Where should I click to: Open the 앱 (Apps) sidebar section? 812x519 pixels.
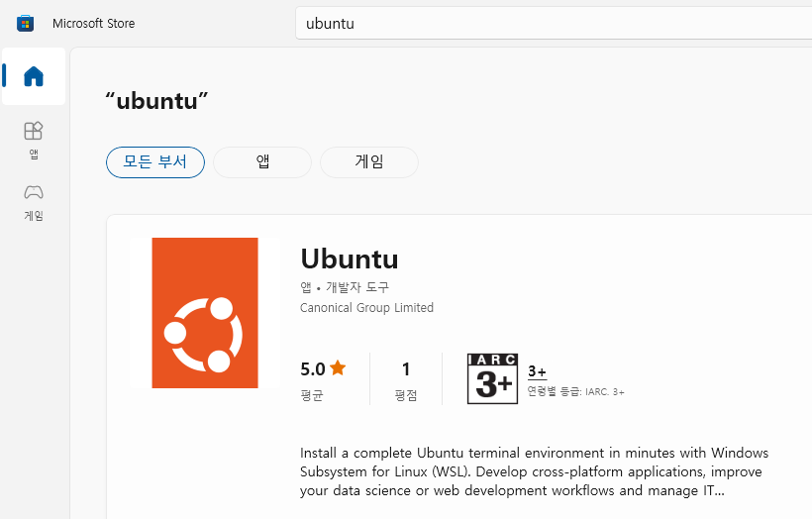tap(34, 141)
